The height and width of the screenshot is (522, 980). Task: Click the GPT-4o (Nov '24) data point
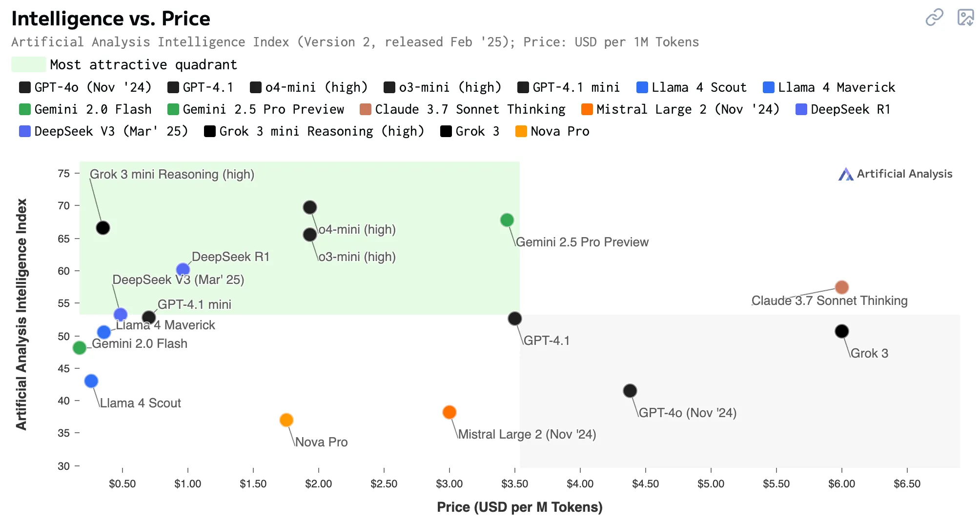point(630,391)
